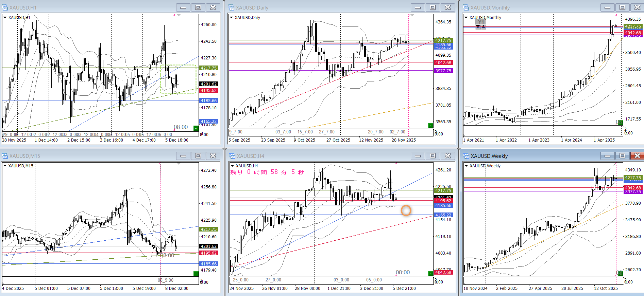Screen dimensions: 644x296
Task: Select the purple 3977.75 price label on Daily
Action: [x=443, y=71]
